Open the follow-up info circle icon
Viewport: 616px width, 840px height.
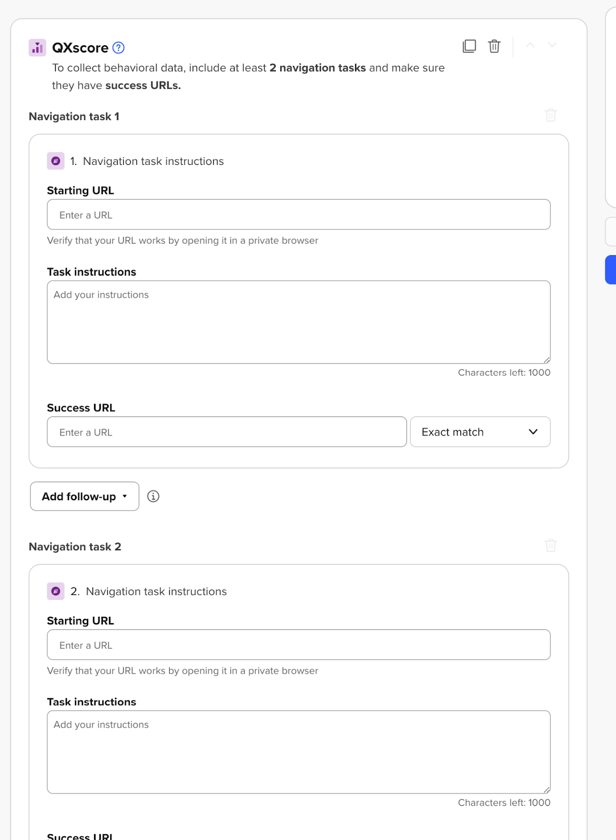153,496
